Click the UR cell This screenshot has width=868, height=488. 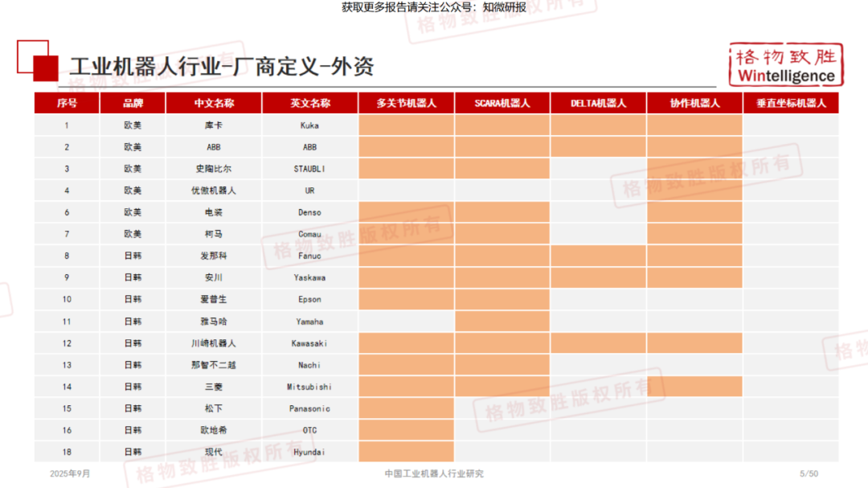tap(310, 191)
